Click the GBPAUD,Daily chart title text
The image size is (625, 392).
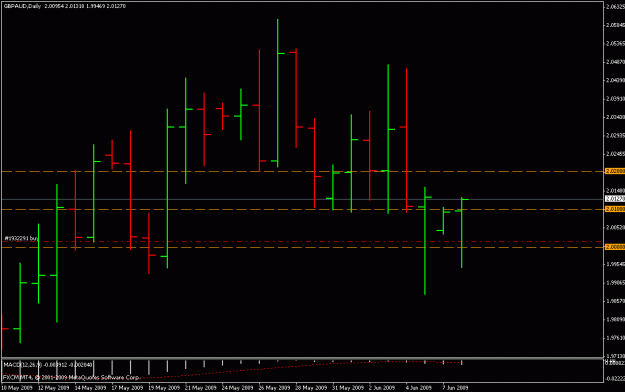pos(22,6)
